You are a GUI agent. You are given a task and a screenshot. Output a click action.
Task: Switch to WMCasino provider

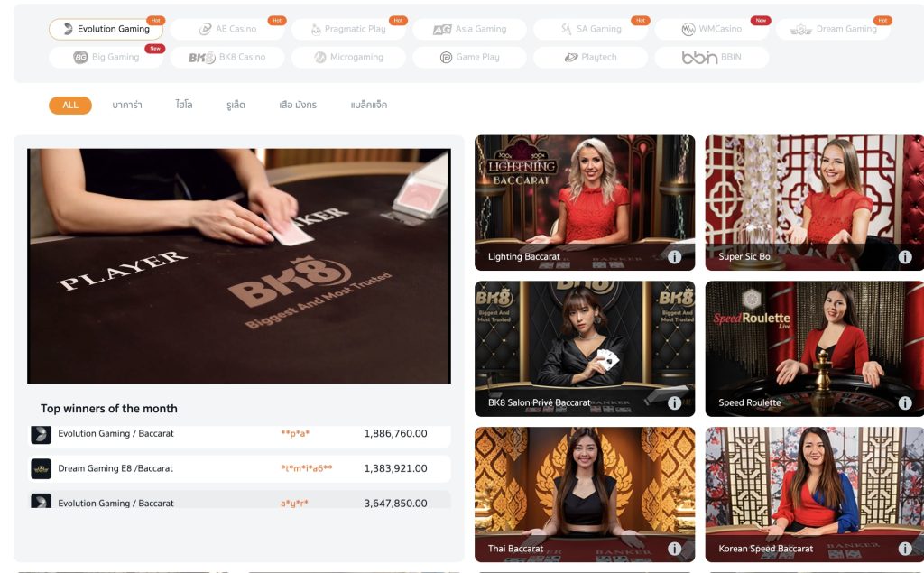click(712, 29)
